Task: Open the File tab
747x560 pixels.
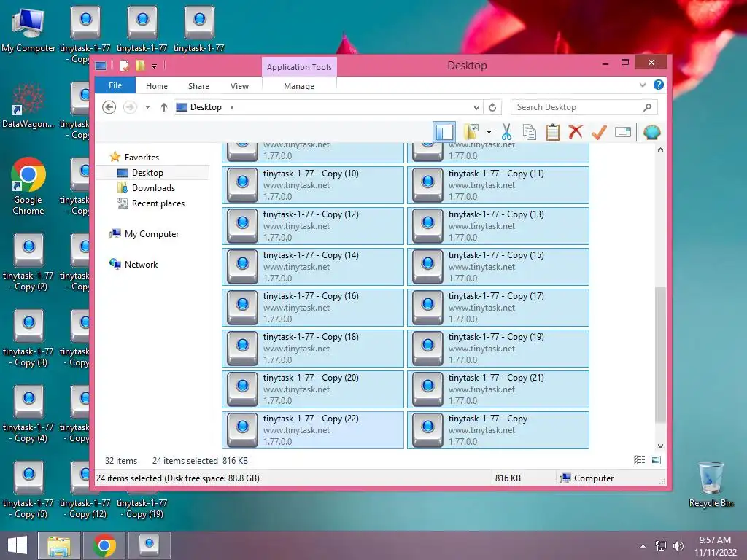Action: [x=115, y=85]
